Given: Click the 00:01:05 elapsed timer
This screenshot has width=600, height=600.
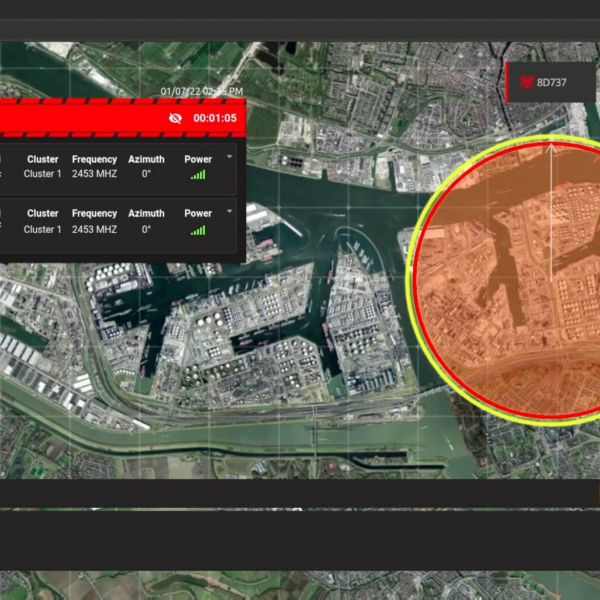Looking at the screenshot, I should [215, 118].
